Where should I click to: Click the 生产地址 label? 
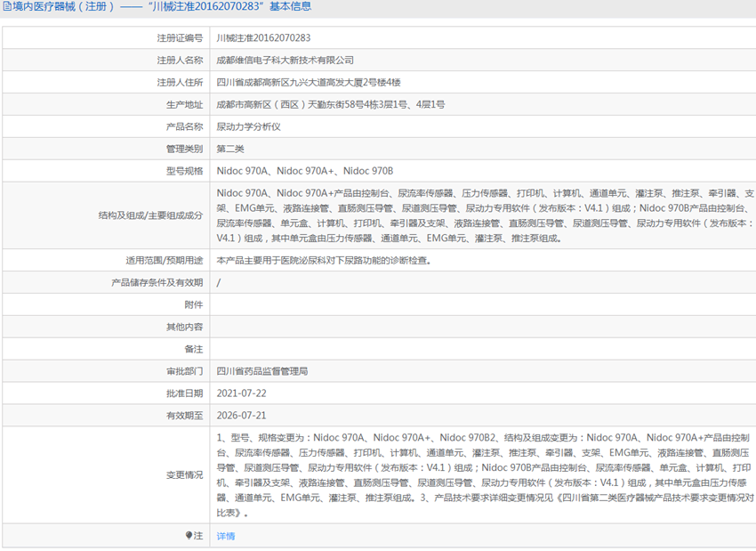pos(184,104)
